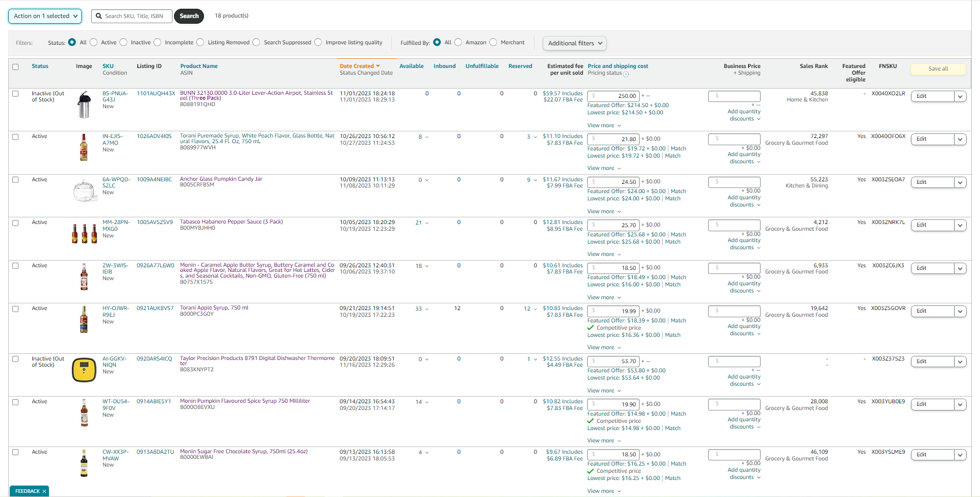Expand available quantity 21 for Tabasco Habanero

pos(422,223)
